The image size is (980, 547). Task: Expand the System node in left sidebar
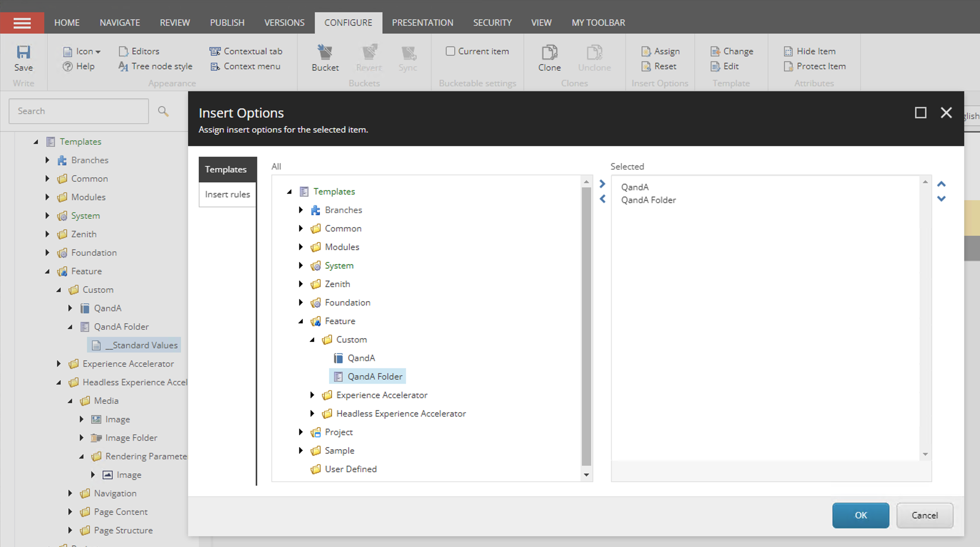click(x=47, y=215)
